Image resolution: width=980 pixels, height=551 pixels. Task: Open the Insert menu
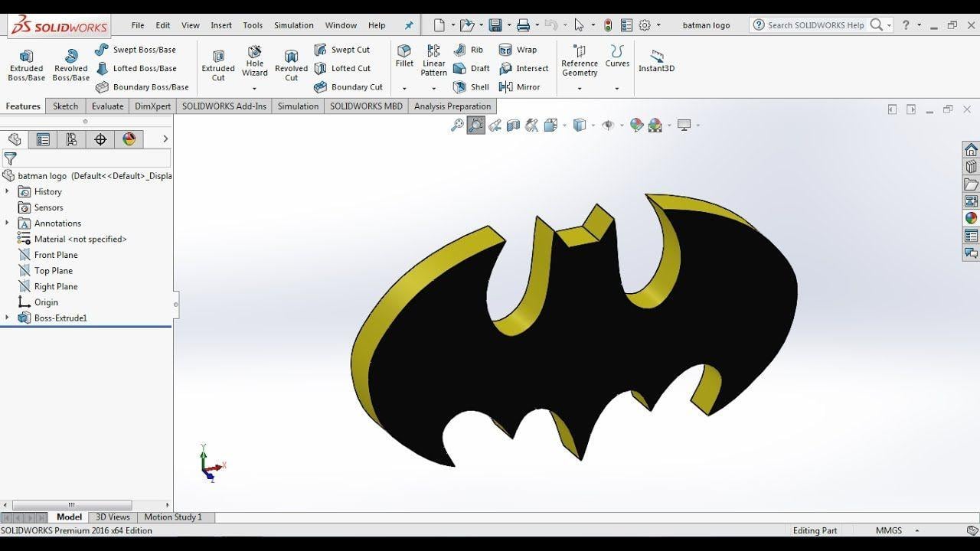pos(221,25)
